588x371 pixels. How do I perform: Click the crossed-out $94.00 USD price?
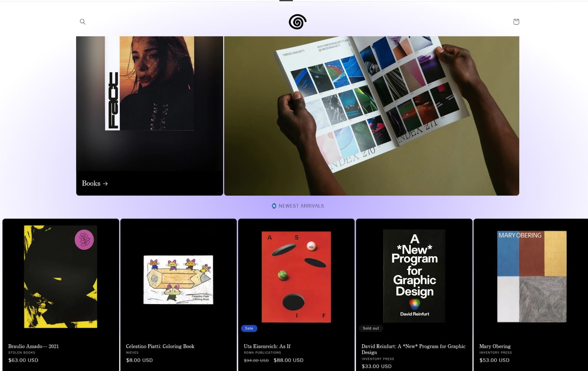257,360
